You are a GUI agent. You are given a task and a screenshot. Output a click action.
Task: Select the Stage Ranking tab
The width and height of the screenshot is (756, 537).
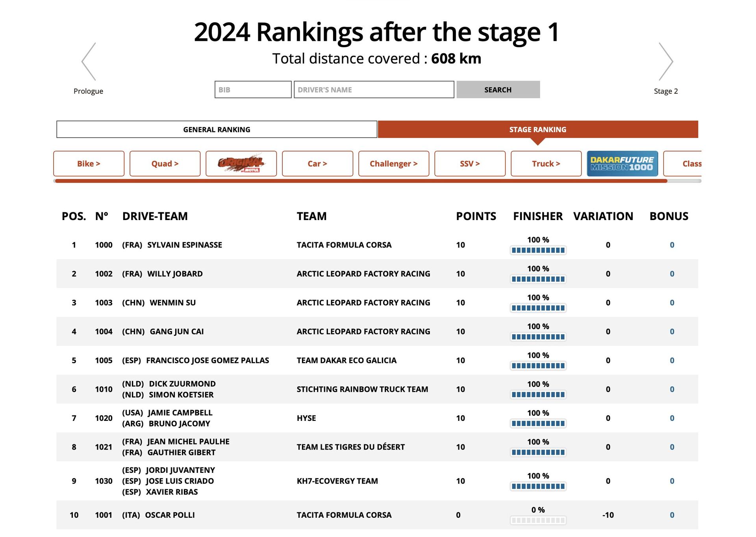(537, 130)
